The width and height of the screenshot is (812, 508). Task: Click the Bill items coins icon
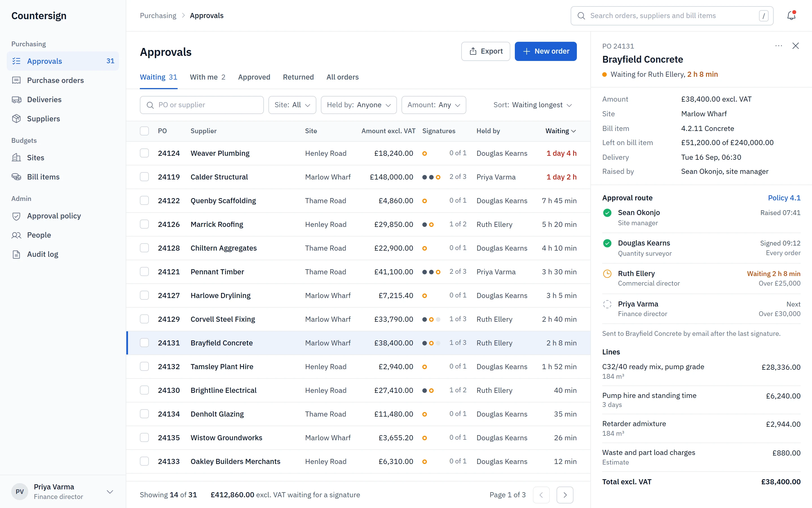point(16,177)
